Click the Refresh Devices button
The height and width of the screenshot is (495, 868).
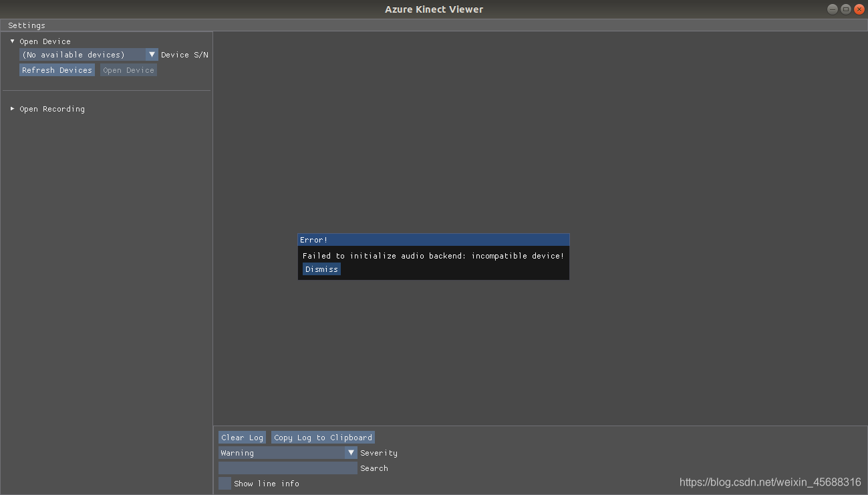tap(57, 70)
